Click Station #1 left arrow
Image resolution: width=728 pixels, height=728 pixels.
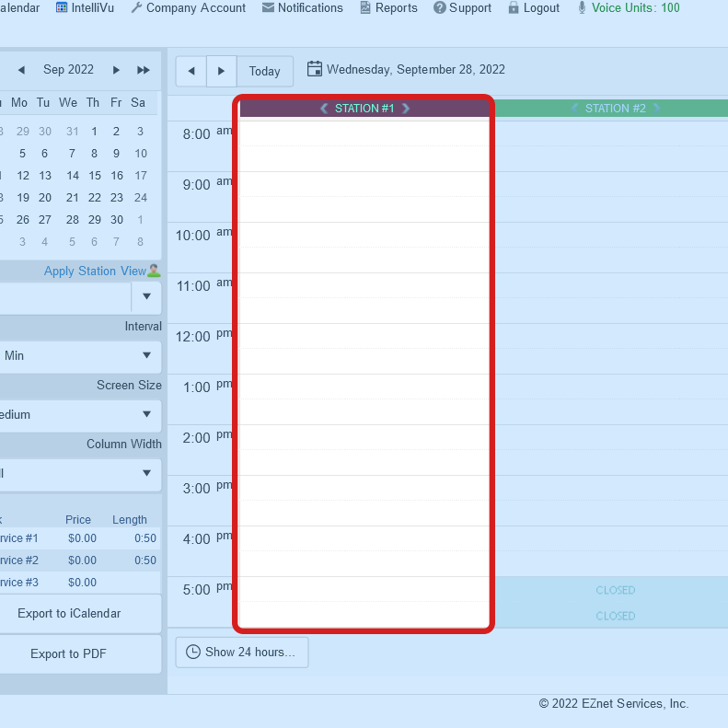(x=324, y=109)
